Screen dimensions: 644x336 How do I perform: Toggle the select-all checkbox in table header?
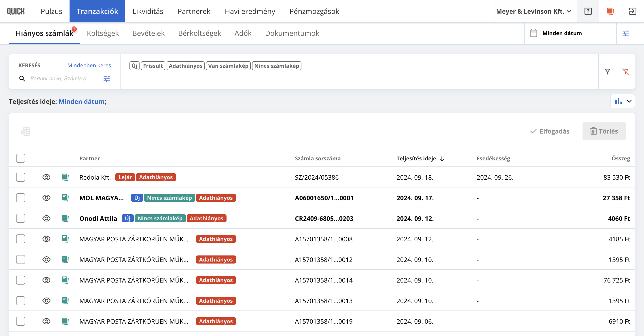[21, 158]
